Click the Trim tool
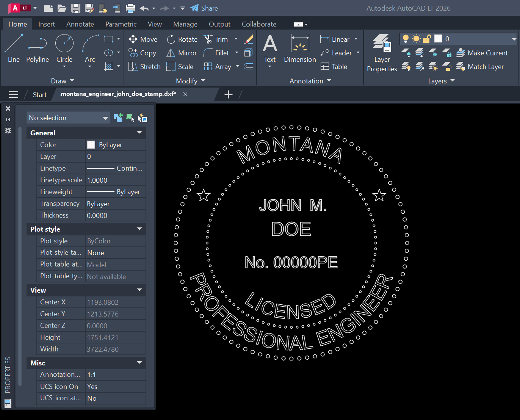Screen dimensions: 520x420 tap(216, 39)
